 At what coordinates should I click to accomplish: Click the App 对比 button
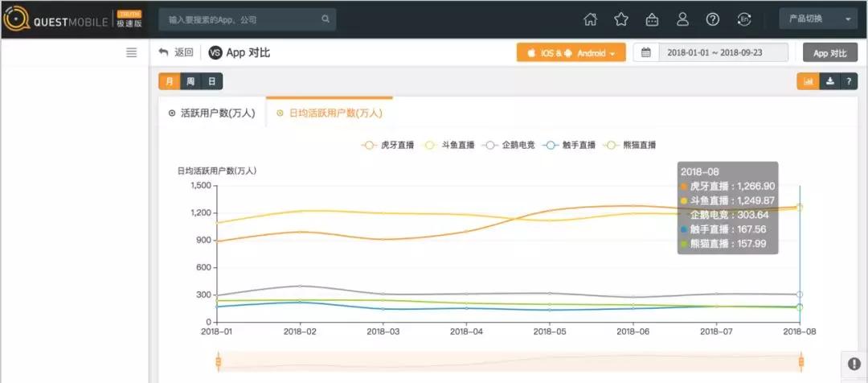pos(829,53)
